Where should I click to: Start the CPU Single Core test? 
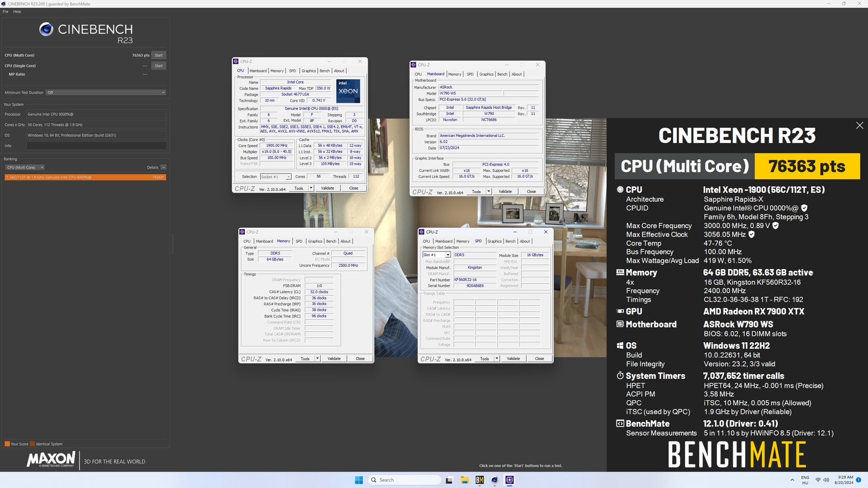pos(158,66)
